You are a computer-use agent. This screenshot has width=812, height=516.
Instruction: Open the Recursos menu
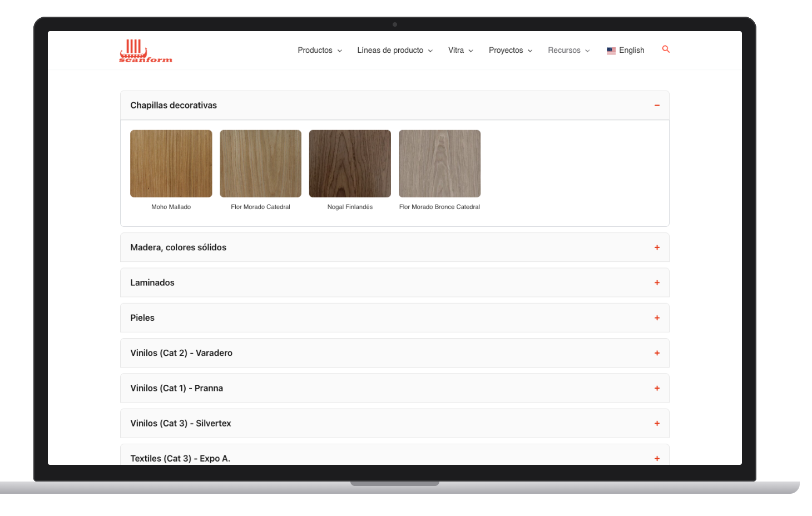[x=568, y=50]
